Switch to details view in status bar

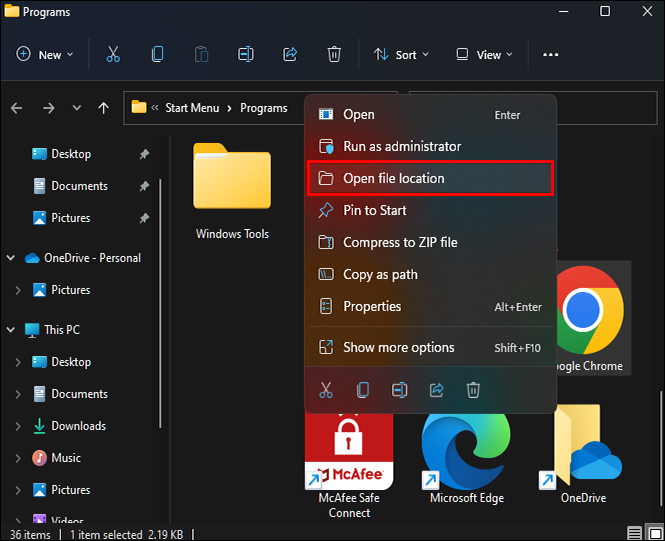click(634, 532)
